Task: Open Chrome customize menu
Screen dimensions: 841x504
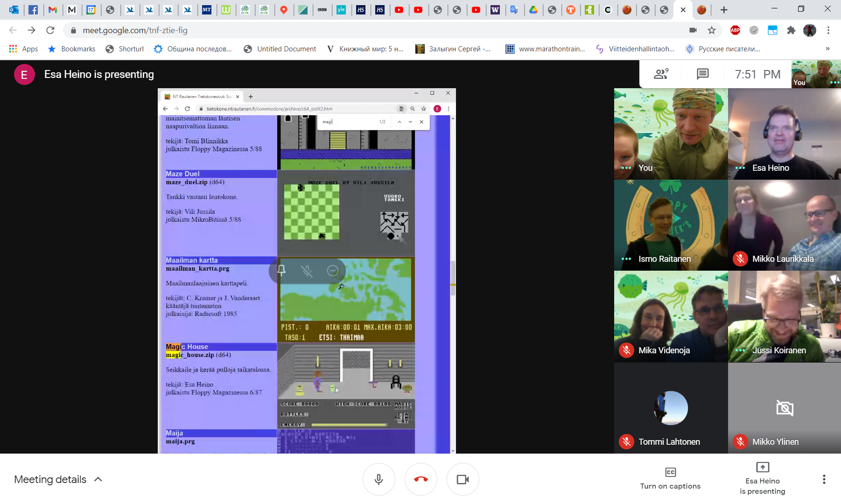Action: tap(828, 30)
